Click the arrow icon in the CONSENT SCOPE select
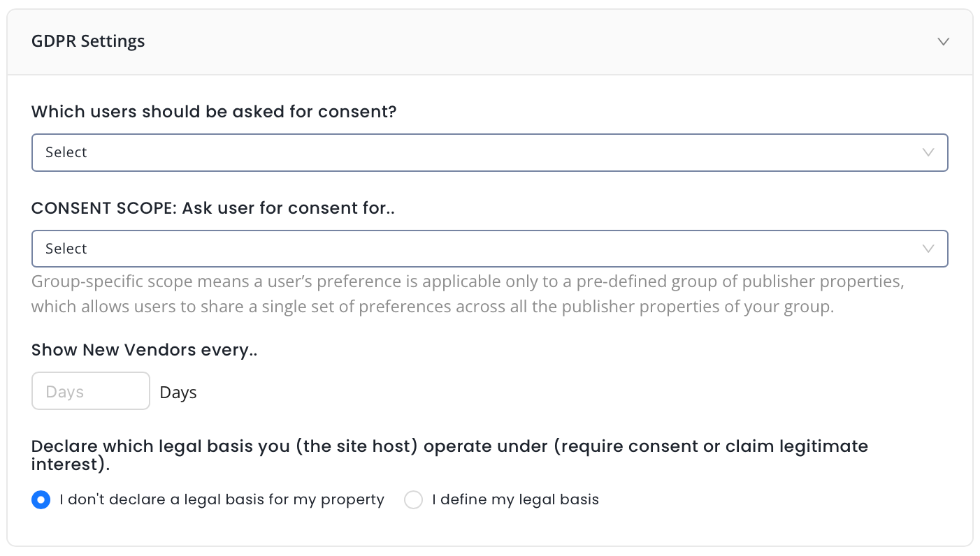980x556 pixels. pyautogui.click(x=928, y=249)
